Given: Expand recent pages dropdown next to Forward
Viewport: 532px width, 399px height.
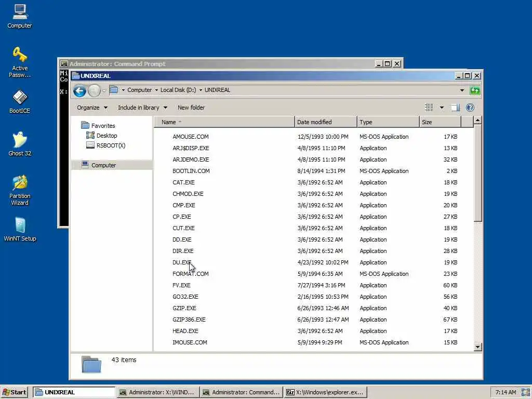Looking at the screenshot, I should [104, 90].
